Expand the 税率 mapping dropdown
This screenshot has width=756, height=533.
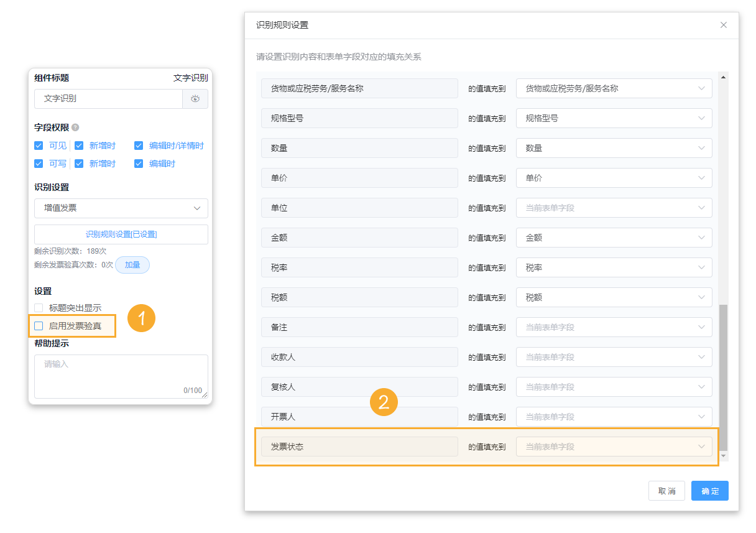click(x=614, y=267)
